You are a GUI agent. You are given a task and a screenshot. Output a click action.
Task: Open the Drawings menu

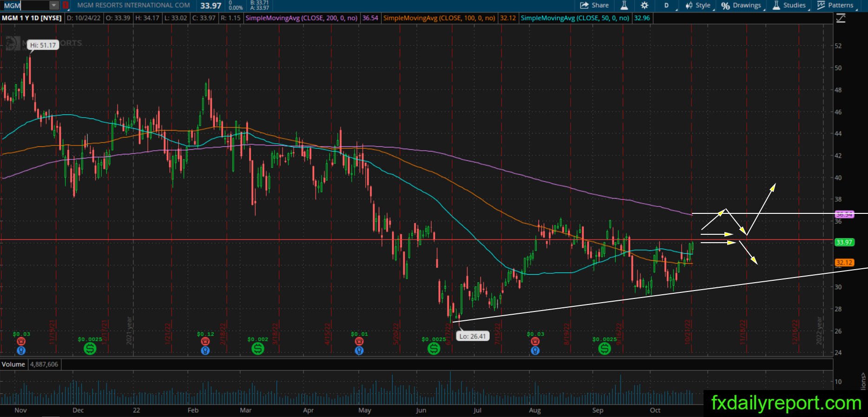coord(742,5)
